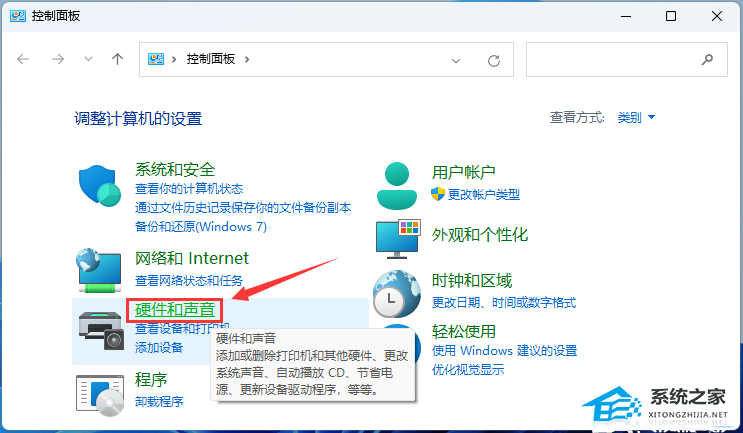The width and height of the screenshot is (743, 433).
Task: Open the User Accounts person icon
Action: click(x=397, y=186)
